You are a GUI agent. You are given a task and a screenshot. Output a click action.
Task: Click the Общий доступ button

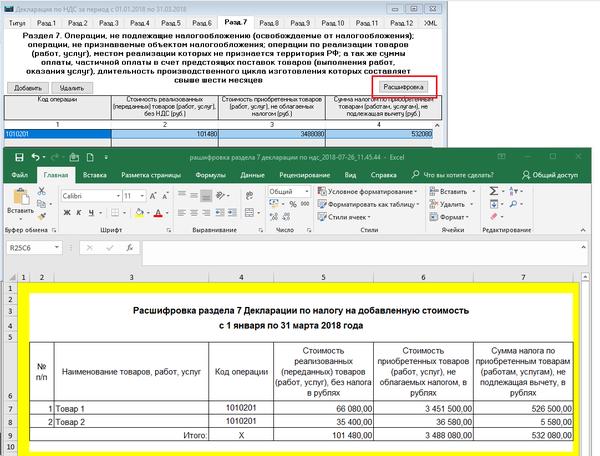tap(550, 175)
